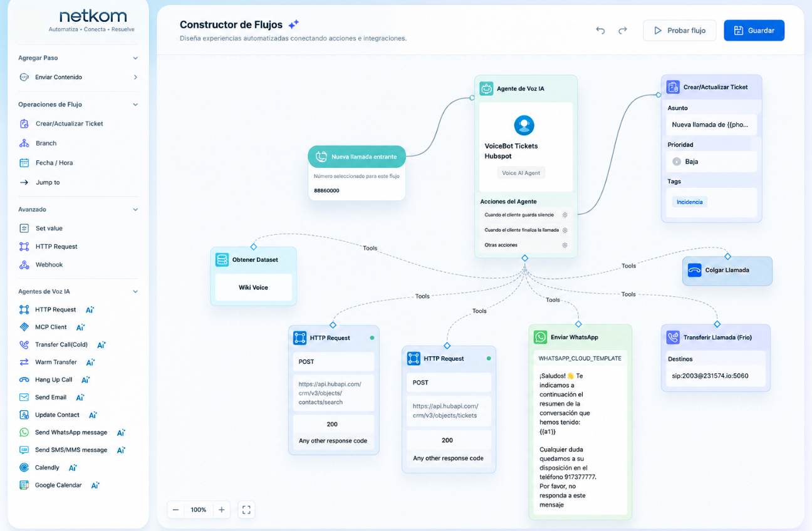The image size is (812, 531).
Task: Collapse the Agentes de Voz IA section
Action: (x=135, y=292)
